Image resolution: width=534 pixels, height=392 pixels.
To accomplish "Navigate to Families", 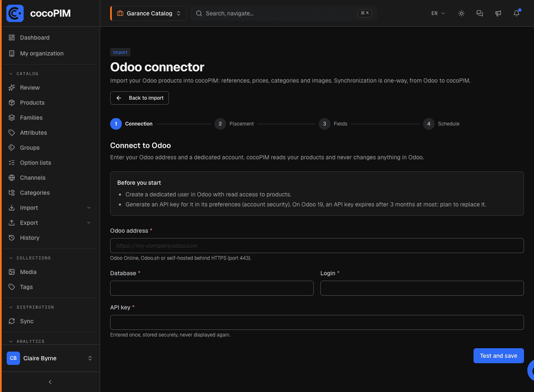I will pos(50,118).
